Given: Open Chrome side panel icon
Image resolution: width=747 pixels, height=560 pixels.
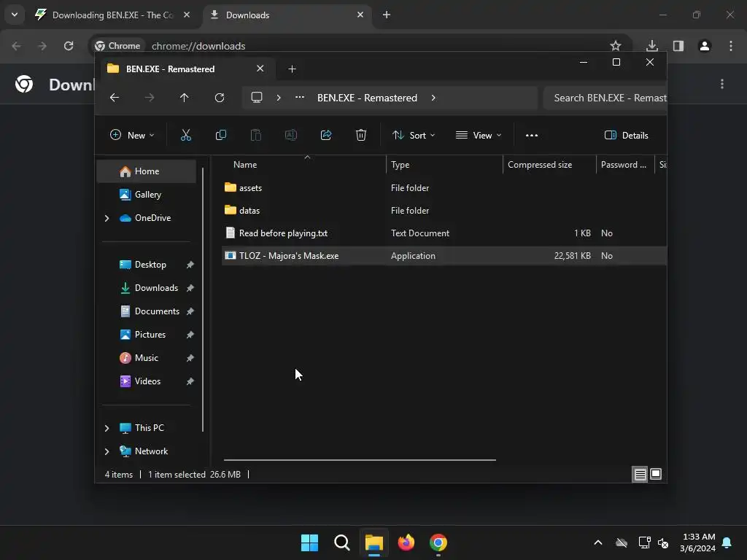Looking at the screenshot, I should [678, 46].
